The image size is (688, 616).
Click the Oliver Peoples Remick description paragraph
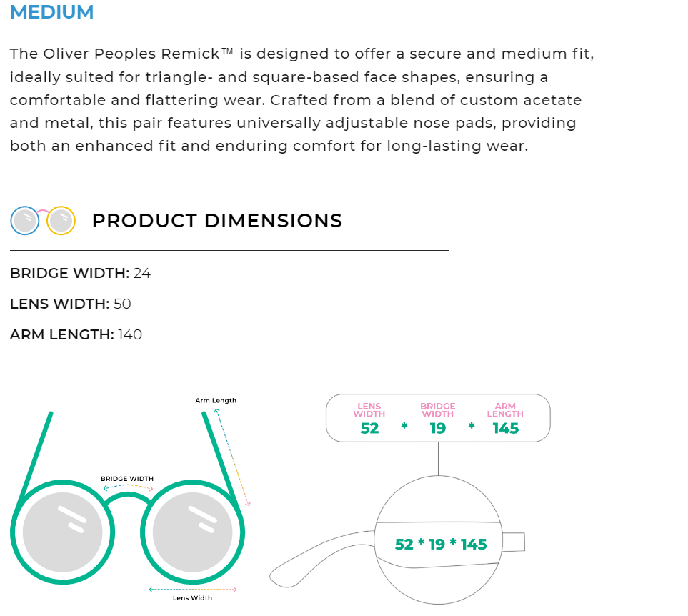301,100
